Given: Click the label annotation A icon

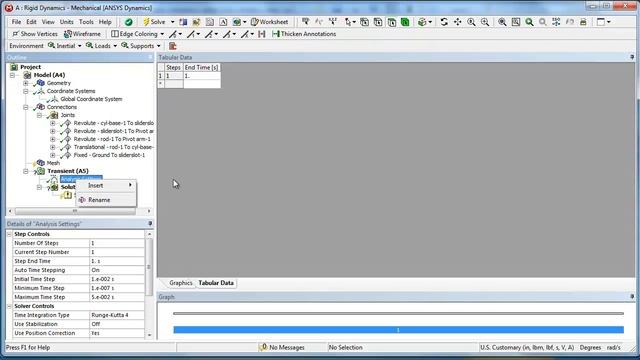Looking at the screenshot, I should 223,22.
